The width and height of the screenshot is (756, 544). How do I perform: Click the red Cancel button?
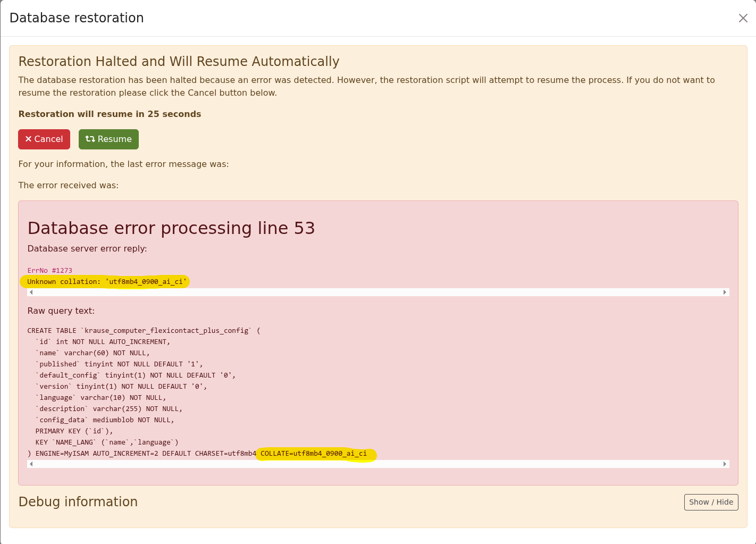44,139
